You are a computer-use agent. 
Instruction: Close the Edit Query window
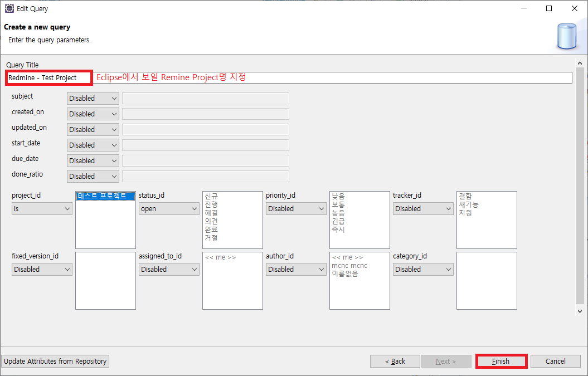(575, 8)
